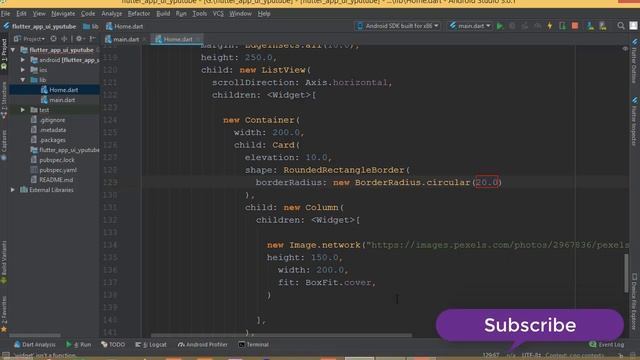Open the Android Profiler tool window
Image resolution: width=640 pixels, height=360 pixels.
pyautogui.click(x=202, y=344)
